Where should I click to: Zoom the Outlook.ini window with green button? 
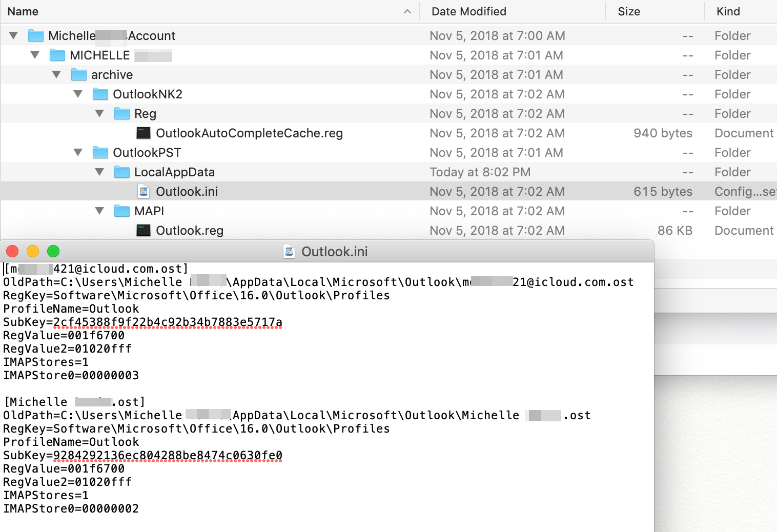coord(53,251)
